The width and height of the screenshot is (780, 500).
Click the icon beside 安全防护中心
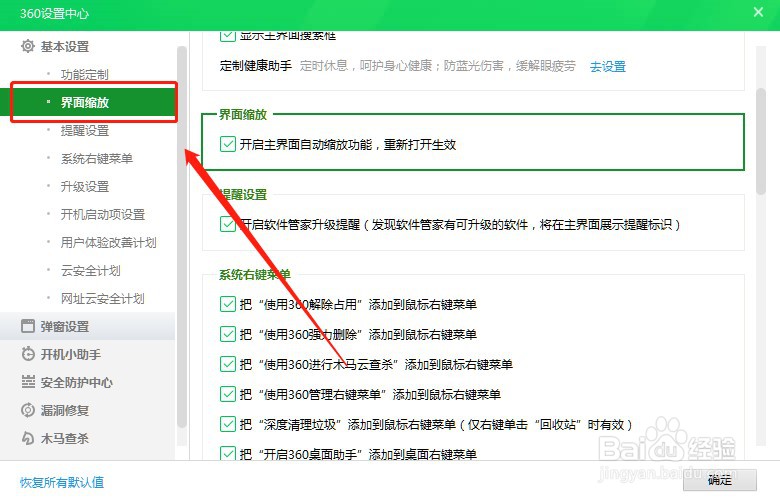point(28,382)
